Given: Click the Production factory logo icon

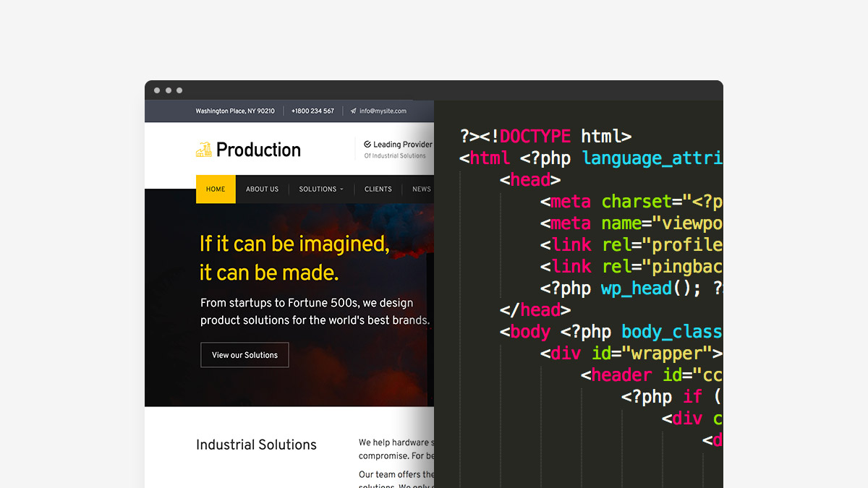Looking at the screenshot, I should 203,150.
